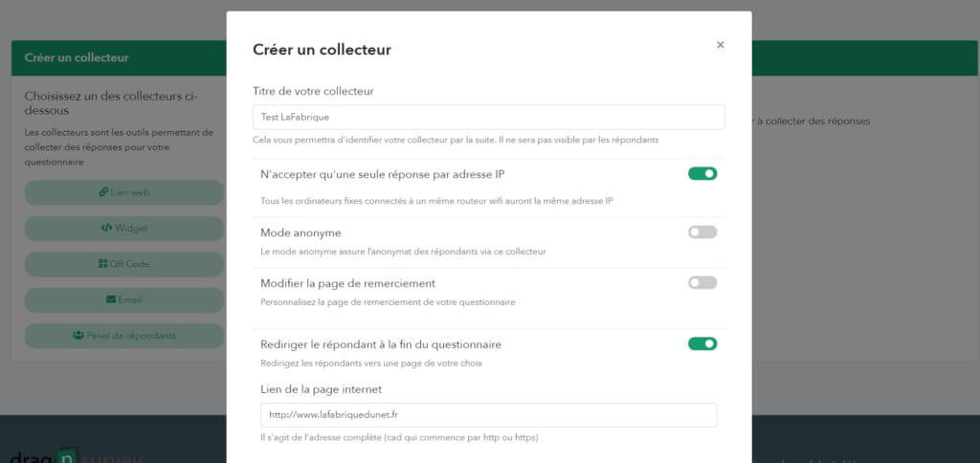The image size is (980, 463).
Task: Click the modal heading Créer un collecteur
Action: (322, 50)
